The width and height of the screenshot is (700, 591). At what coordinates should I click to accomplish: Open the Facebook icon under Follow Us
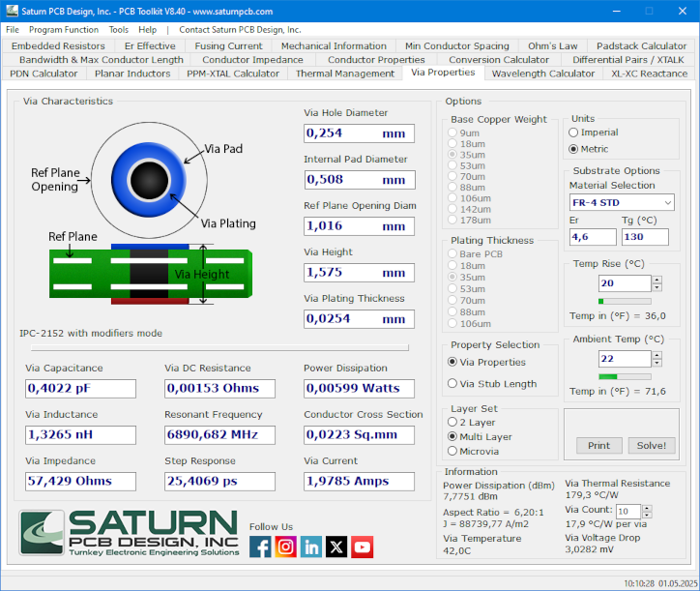[260, 547]
